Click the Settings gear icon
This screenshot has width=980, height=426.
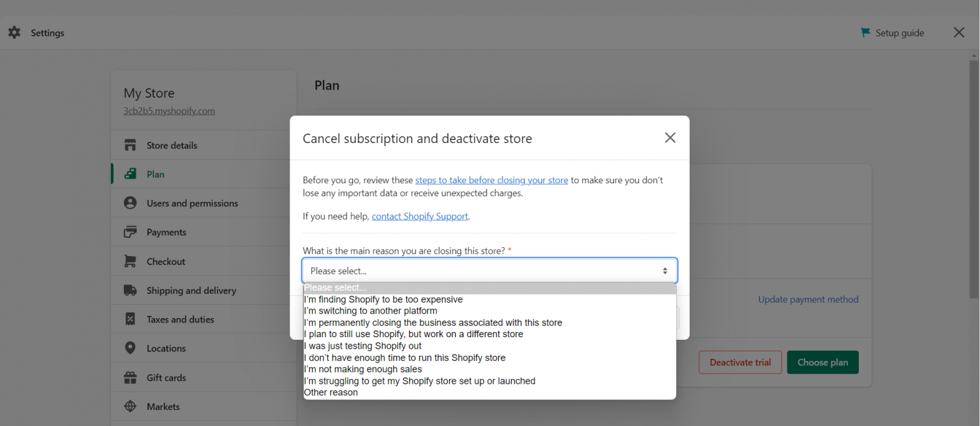point(14,32)
